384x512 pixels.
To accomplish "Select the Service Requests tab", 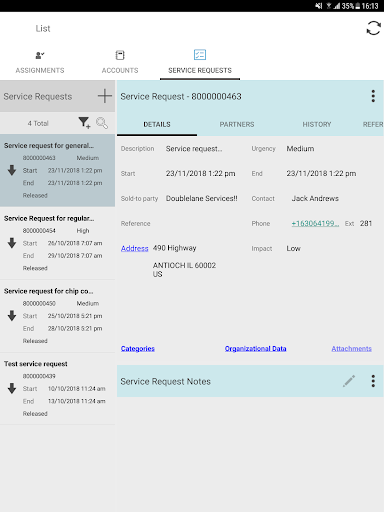I will tap(200, 62).
